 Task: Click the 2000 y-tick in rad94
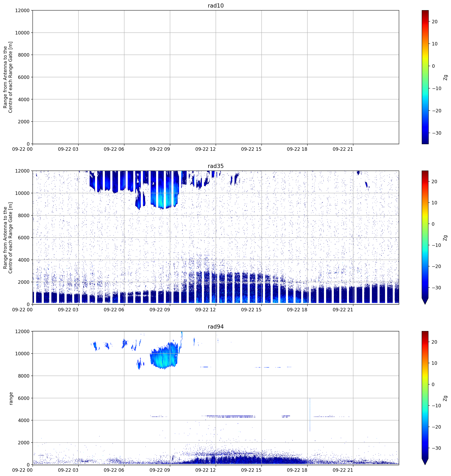point(24,443)
